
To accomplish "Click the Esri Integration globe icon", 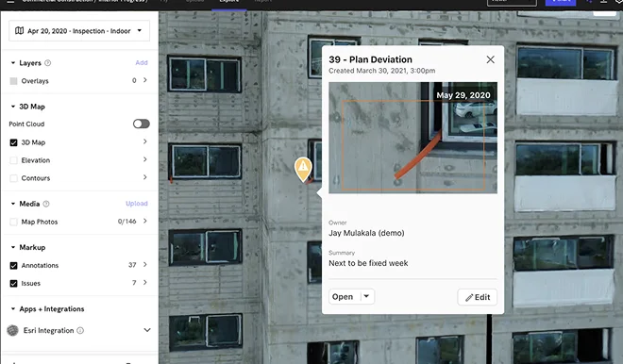I will pyautogui.click(x=12, y=330).
